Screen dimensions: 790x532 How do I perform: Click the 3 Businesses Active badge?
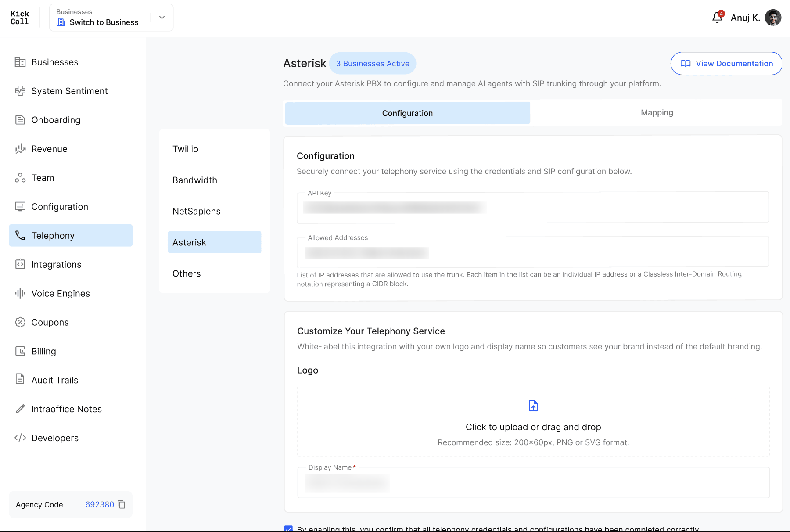coord(373,64)
